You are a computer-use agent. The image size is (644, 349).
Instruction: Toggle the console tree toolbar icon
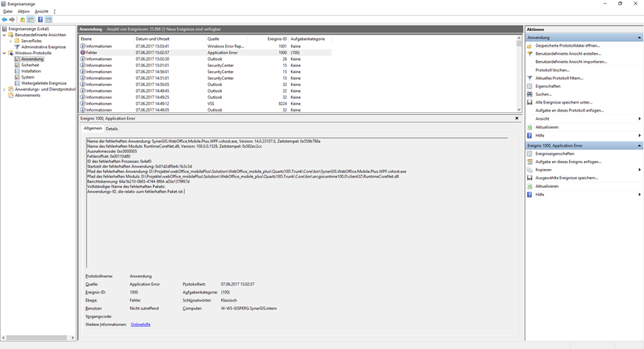pyautogui.click(x=30, y=20)
